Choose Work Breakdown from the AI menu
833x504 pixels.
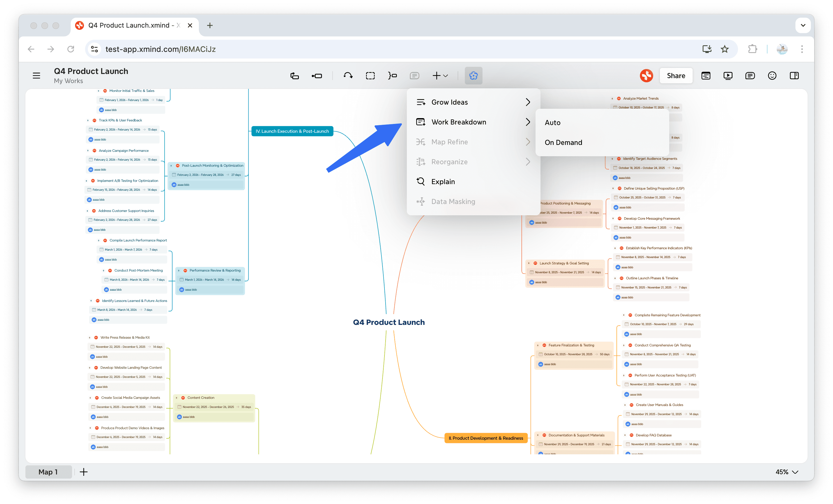(458, 122)
